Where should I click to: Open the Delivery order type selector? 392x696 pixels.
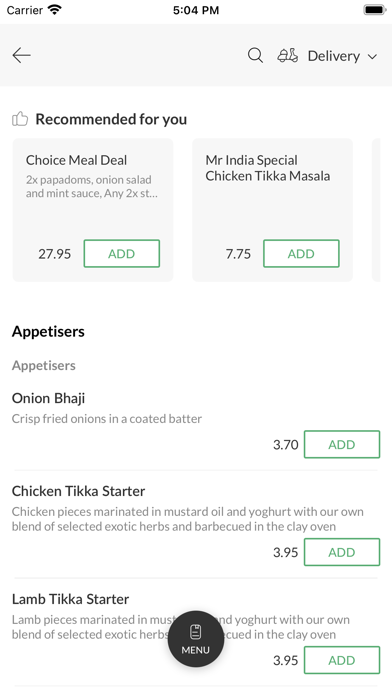click(334, 56)
